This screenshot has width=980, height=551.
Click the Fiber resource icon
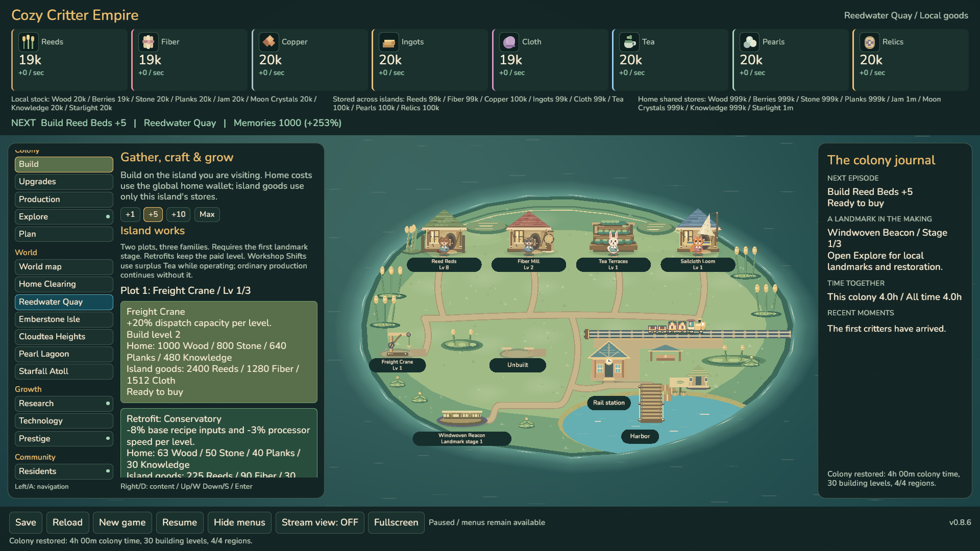tap(148, 42)
